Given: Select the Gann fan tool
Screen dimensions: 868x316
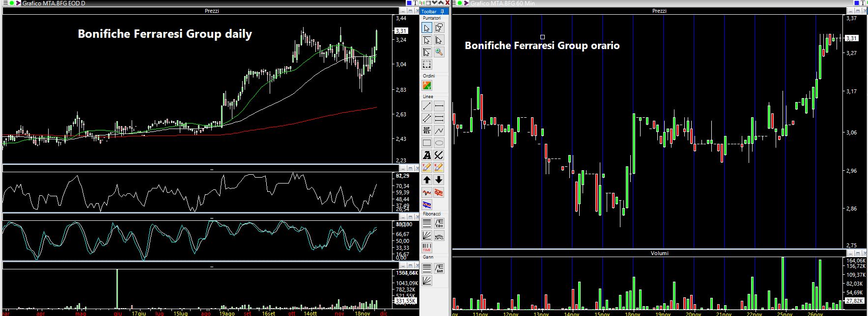Looking at the screenshot, I should (426, 281).
